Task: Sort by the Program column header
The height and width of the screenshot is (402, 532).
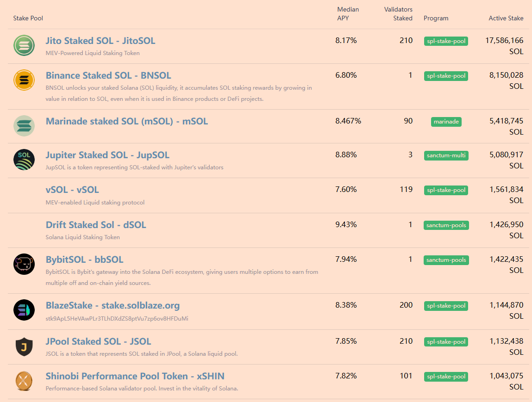Action: click(x=436, y=19)
